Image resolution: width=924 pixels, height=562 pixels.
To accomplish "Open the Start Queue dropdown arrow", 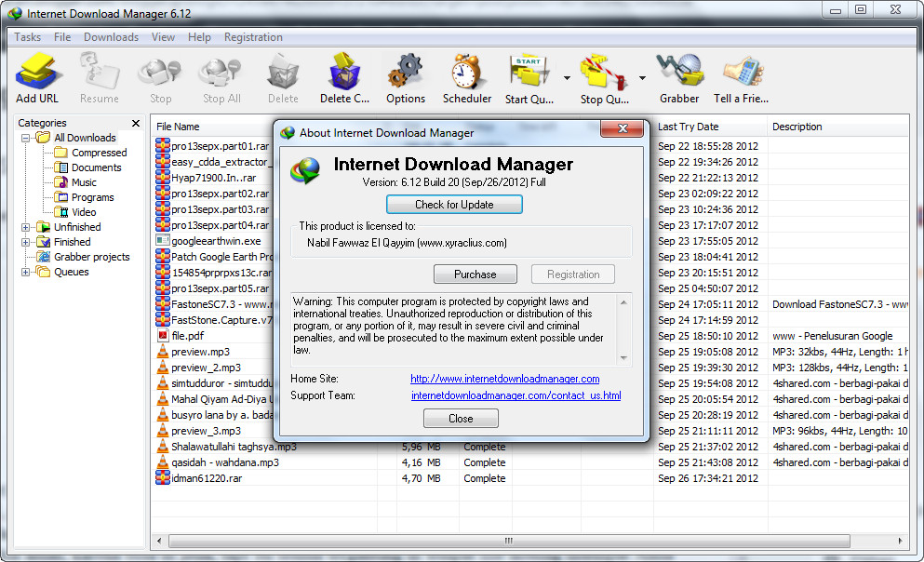I will pyautogui.click(x=567, y=78).
